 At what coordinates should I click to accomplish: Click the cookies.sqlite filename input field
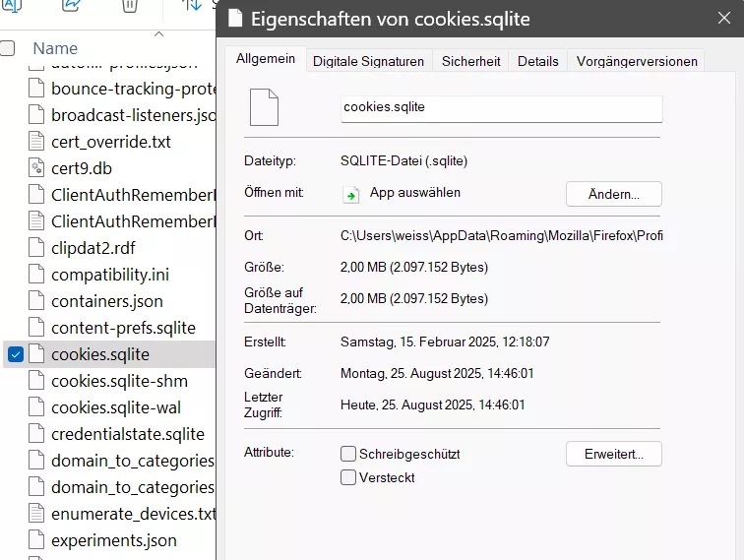(501, 108)
